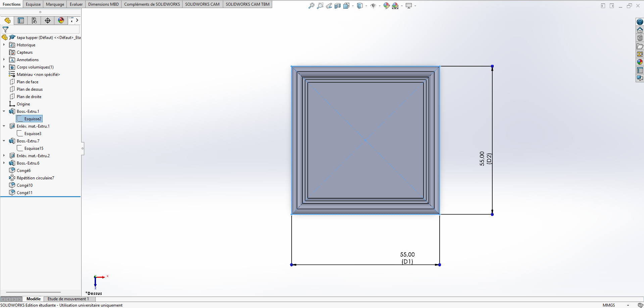Open the Display Style dropdown arrow

click(x=366, y=6)
